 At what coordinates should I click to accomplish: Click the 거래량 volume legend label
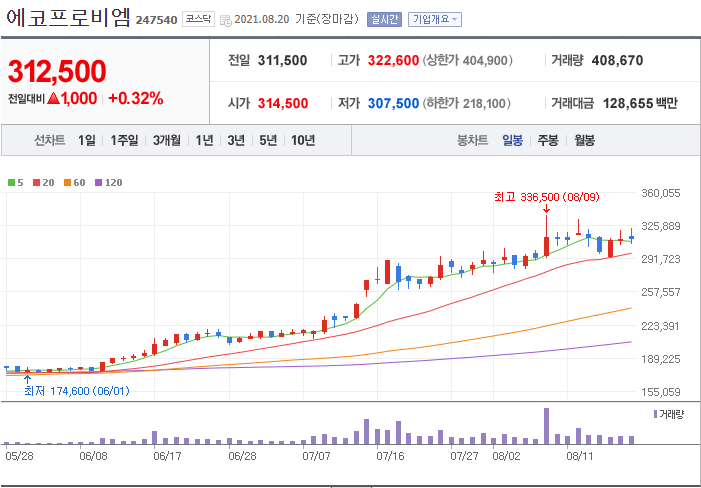coord(671,414)
